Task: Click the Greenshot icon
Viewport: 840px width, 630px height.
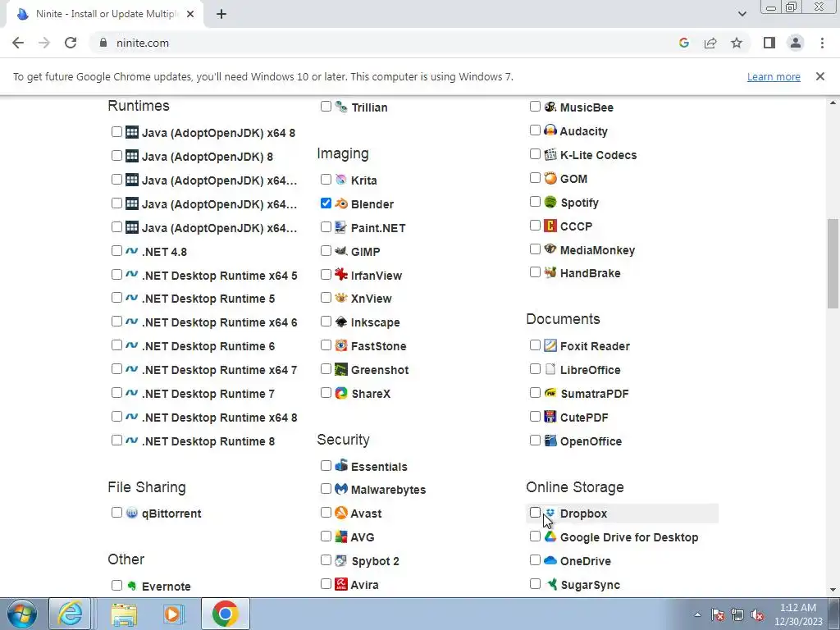Action: tap(340, 369)
